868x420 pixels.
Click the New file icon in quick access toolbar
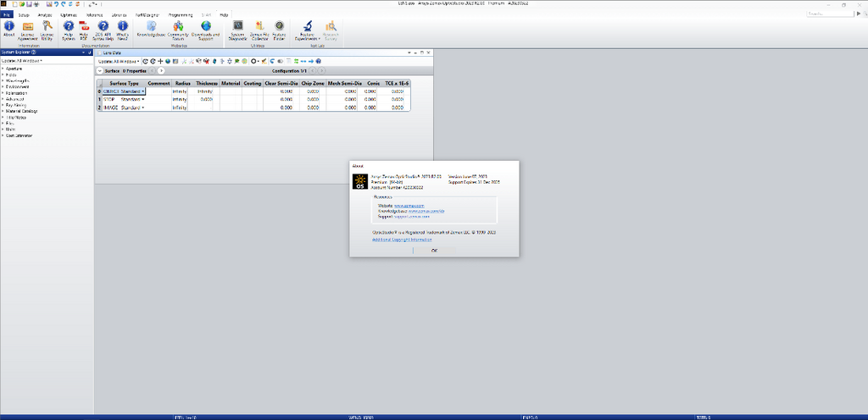coord(15,4)
